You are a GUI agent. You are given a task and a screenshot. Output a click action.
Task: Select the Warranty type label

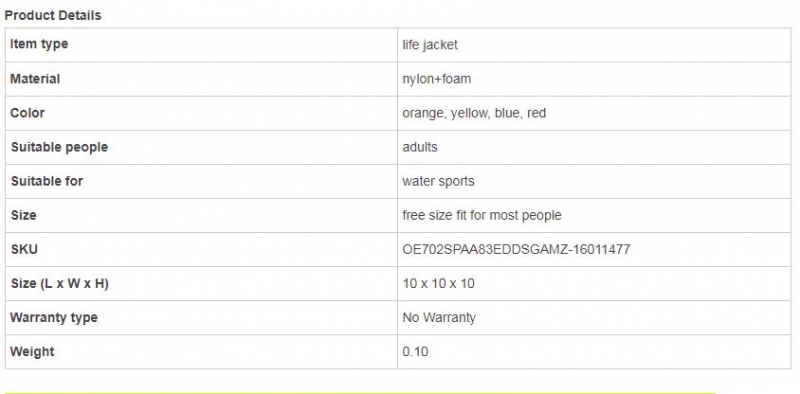click(x=54, y=317)
